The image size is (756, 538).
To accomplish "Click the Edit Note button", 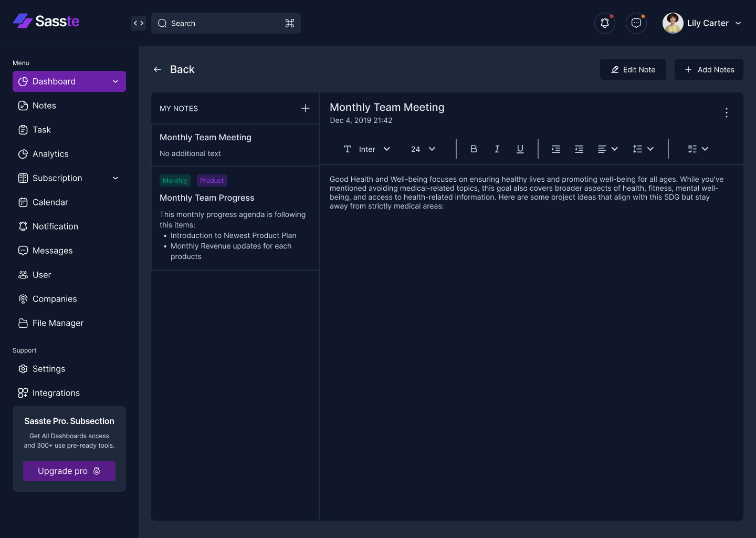I will 633,69.
